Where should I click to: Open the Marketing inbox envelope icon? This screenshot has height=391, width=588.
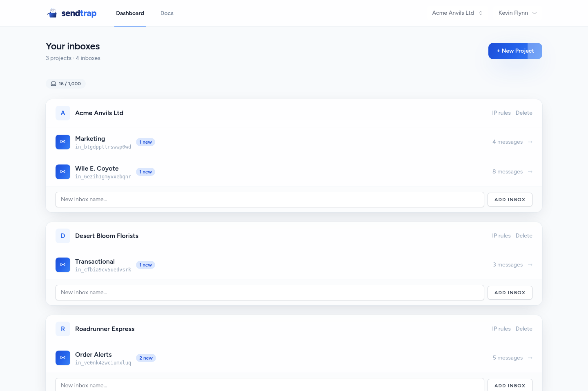click(x=63, y=142)
